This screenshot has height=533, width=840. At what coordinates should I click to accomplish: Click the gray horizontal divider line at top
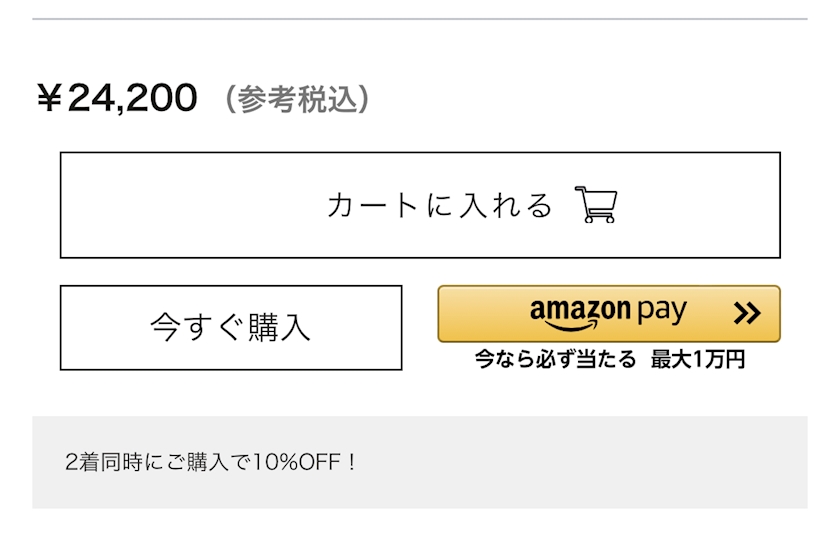(420, 19)
